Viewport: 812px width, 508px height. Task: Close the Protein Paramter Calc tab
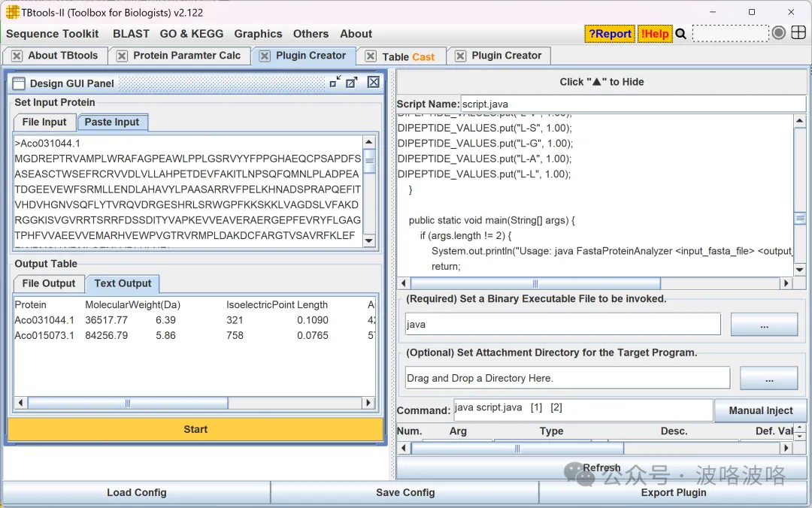(122, 56)
